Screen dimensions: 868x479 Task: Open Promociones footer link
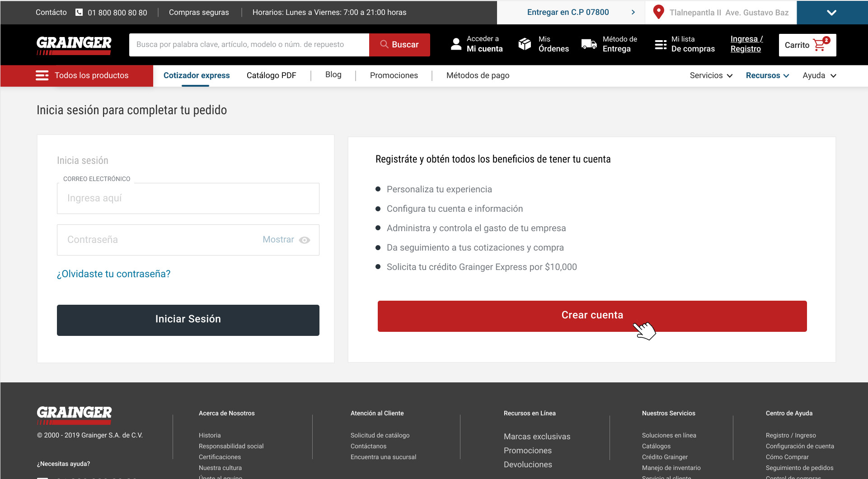pos(527,451)
